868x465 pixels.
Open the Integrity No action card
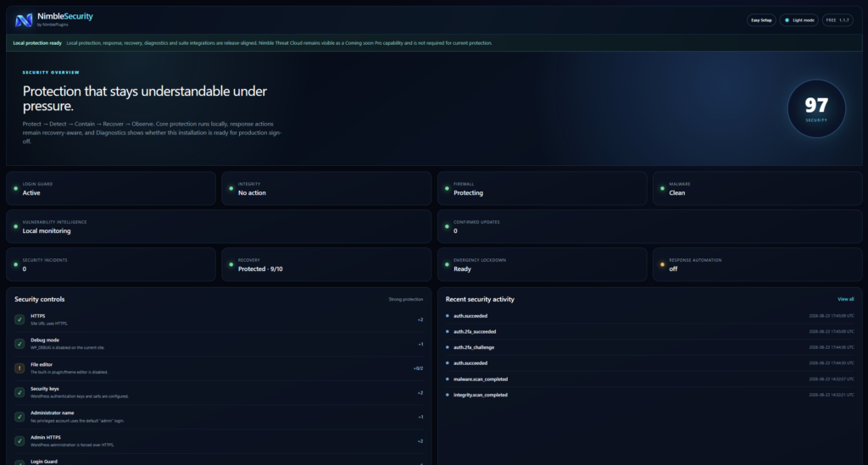click(x=326, y=189)
